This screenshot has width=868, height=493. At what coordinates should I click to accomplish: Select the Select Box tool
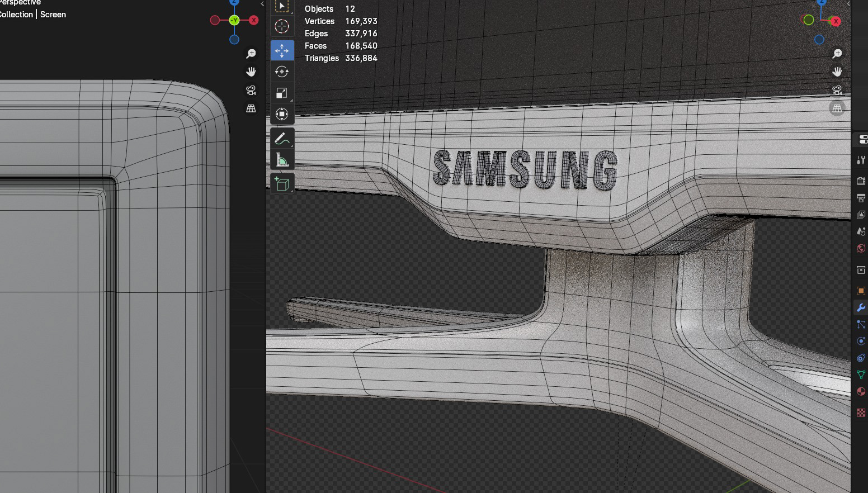(282, 6)
